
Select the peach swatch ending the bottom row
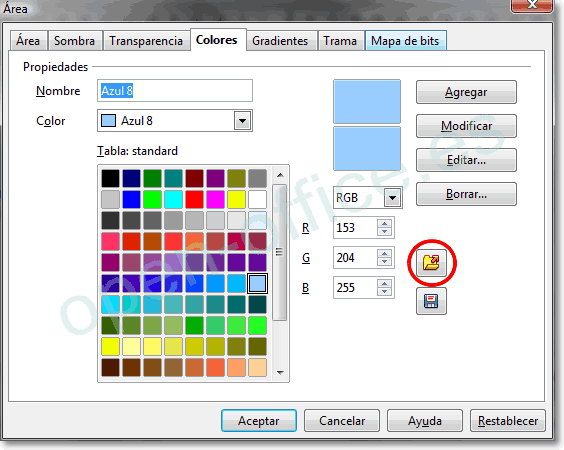point(258,367)
